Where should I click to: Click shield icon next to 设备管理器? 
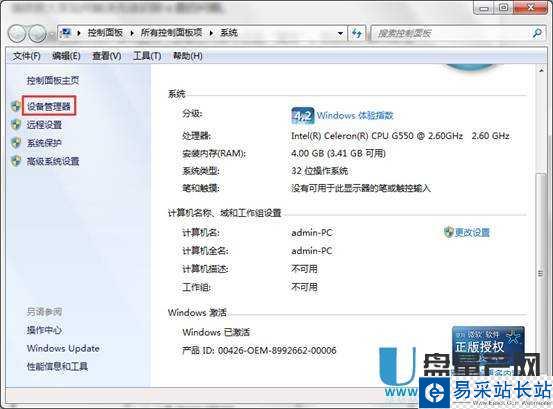pyautogui.click(x=16, y=106)
